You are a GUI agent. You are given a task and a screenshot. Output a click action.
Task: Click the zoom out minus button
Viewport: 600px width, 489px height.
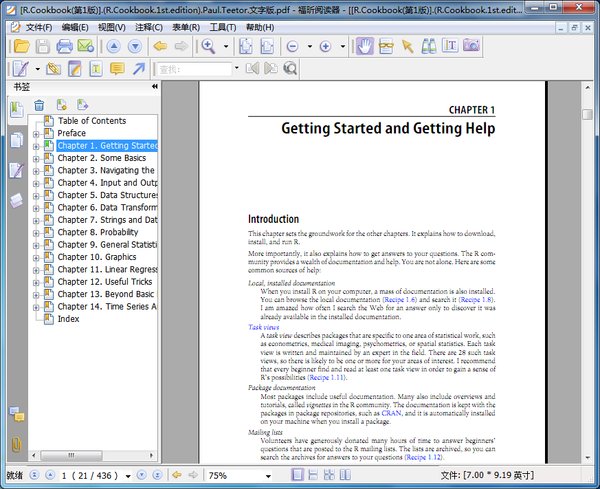tap(292, 46)
